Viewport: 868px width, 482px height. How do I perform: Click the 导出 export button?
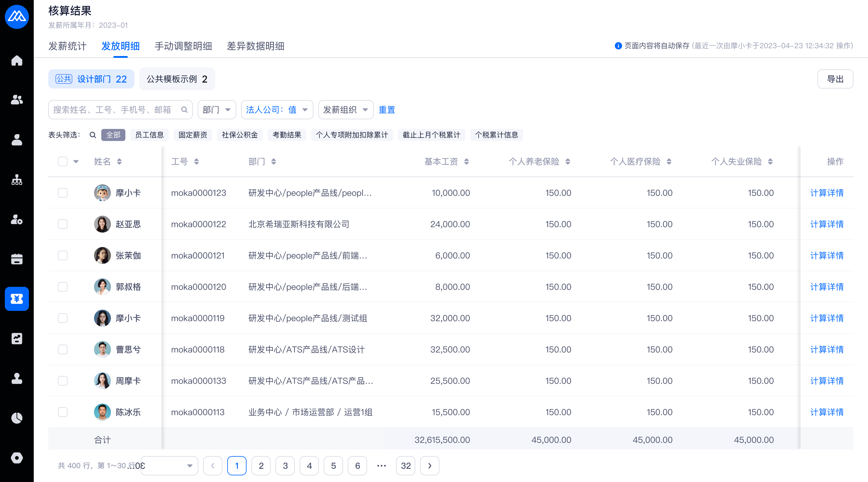point(835,79)
